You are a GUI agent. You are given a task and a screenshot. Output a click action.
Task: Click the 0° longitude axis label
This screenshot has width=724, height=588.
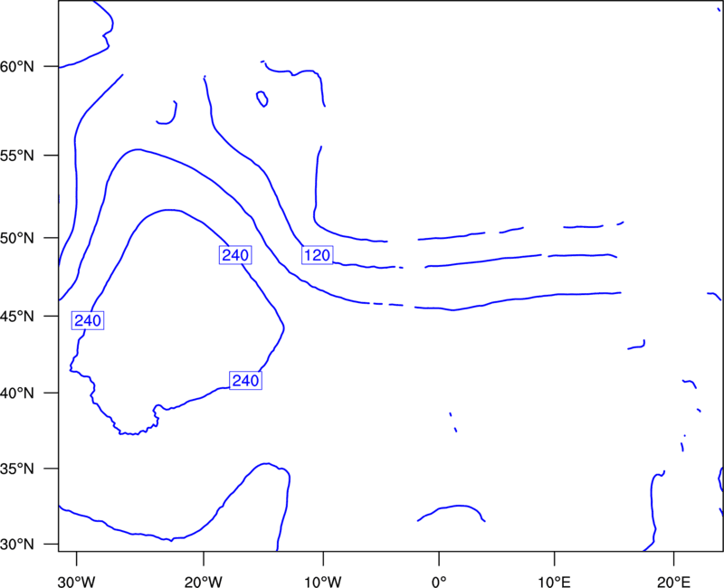click(x=439, y=582)
